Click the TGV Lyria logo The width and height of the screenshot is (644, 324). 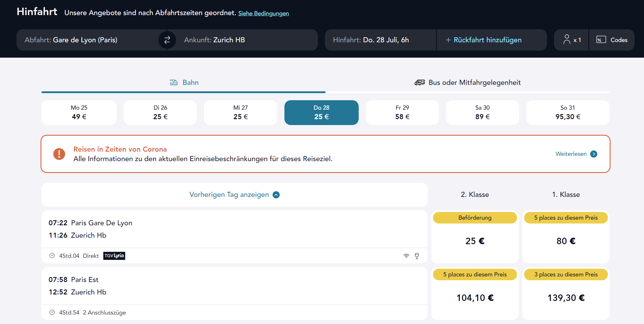114,256
